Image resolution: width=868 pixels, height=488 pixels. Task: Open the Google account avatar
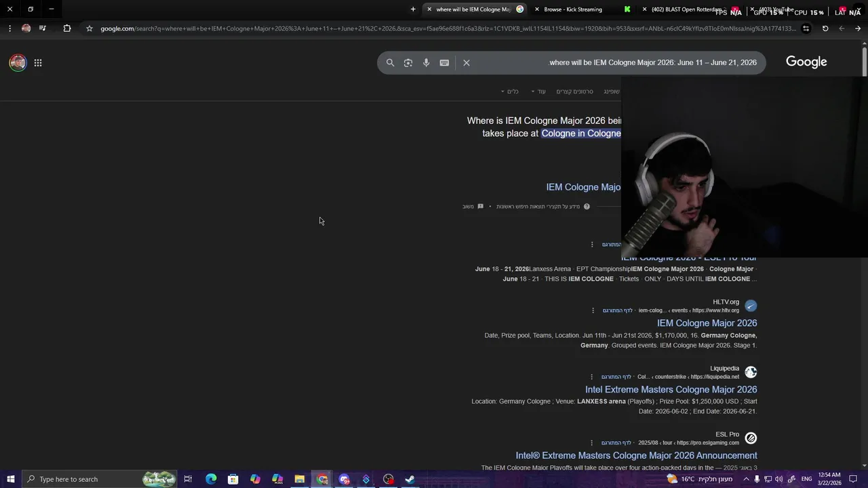click(x=18, y=62)
